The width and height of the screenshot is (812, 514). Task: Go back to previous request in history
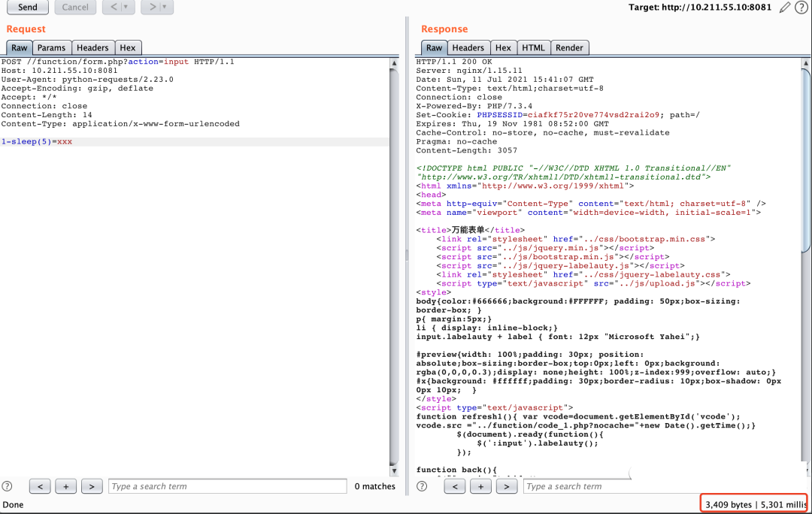point(113,8)
